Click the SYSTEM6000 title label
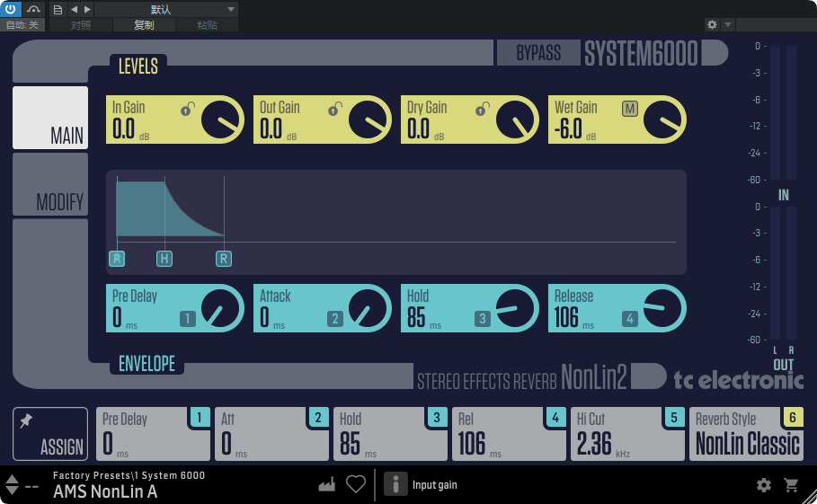 641,53
